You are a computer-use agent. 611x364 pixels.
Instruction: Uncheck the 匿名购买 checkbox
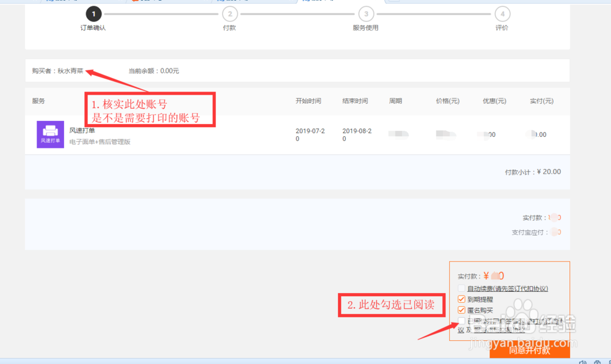pos(461,310)
